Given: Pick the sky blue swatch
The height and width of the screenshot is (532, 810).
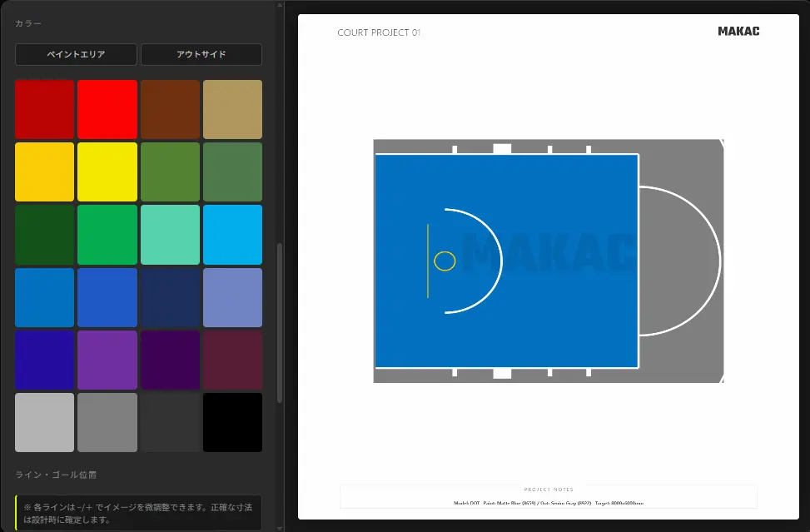Looking at the screenshot, I should tap(232, 235).
